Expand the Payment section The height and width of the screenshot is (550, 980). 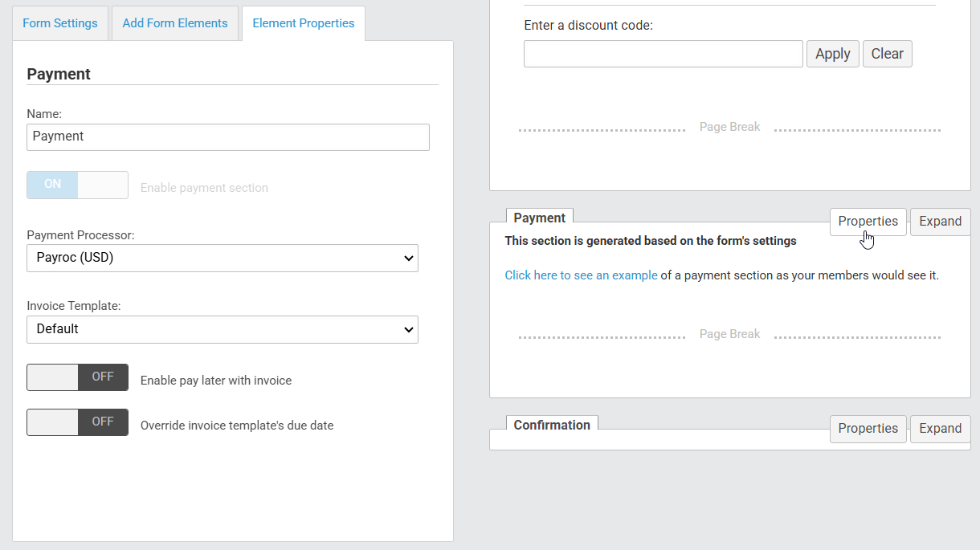click(x=940, y=222)
